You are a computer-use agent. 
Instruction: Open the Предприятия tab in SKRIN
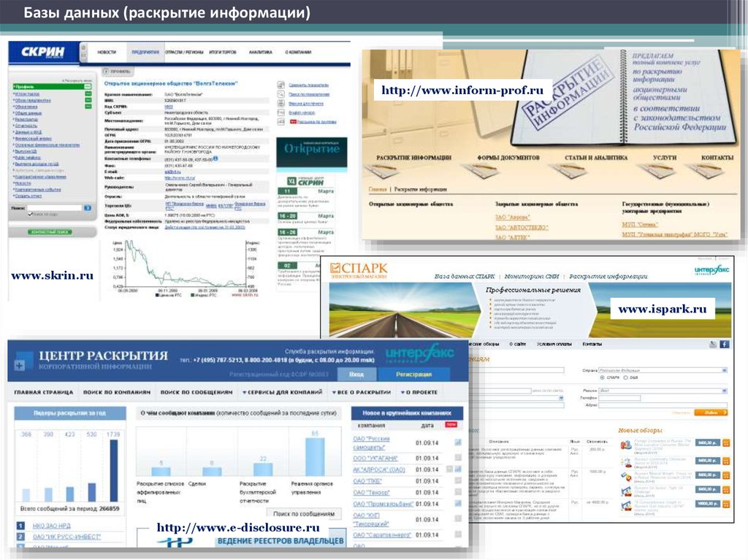[x=145, y=53]
